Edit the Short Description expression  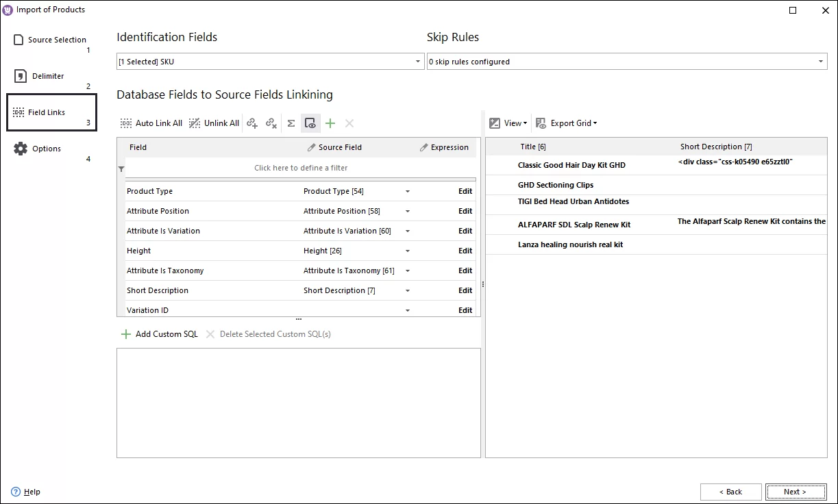(465, 290)
